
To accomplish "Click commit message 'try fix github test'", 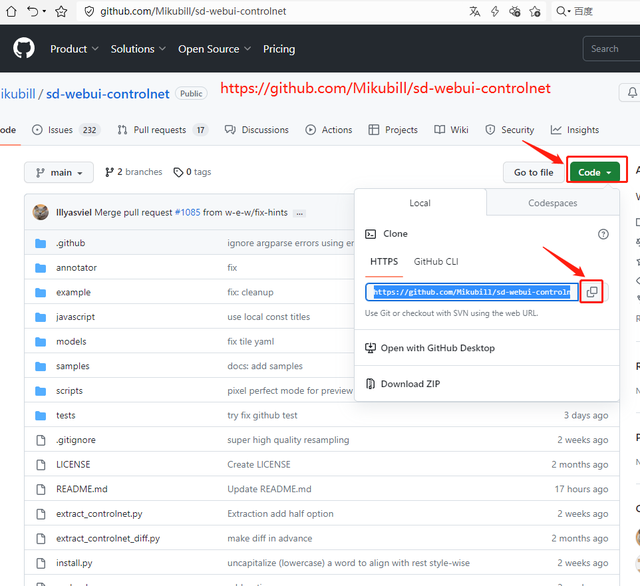I will 262,415.
